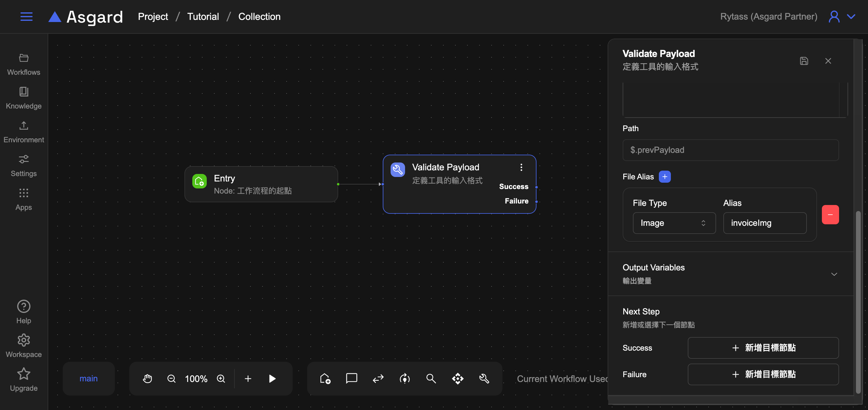Add a new File Alias with the blue plus
This screenshot has width=868, height=410.
coord(665,176)
